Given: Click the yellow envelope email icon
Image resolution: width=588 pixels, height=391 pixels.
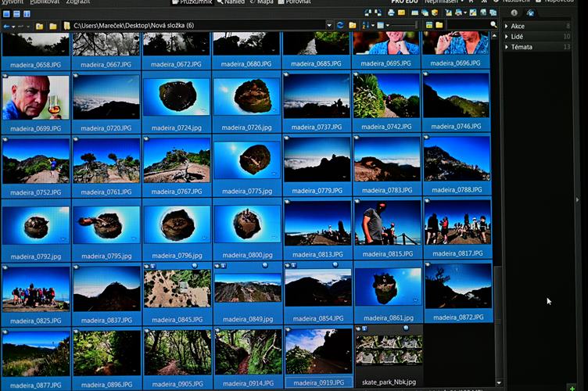Looking at the screenshot, I should point(401,13).
